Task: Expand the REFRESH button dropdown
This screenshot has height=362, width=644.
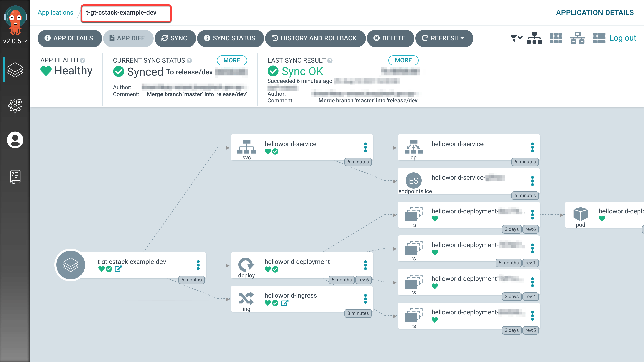Action: 462,38
